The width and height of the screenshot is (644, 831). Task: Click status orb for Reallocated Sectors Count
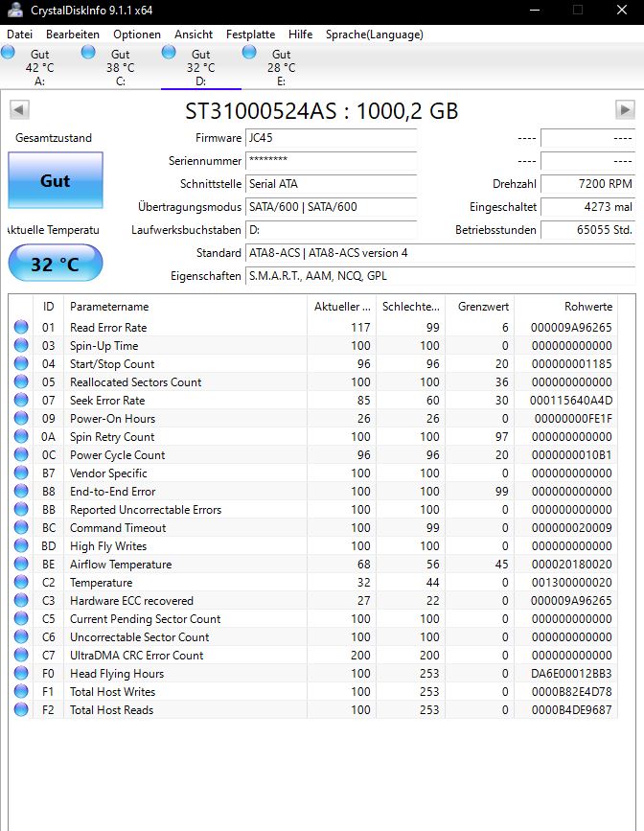[21, 382]
